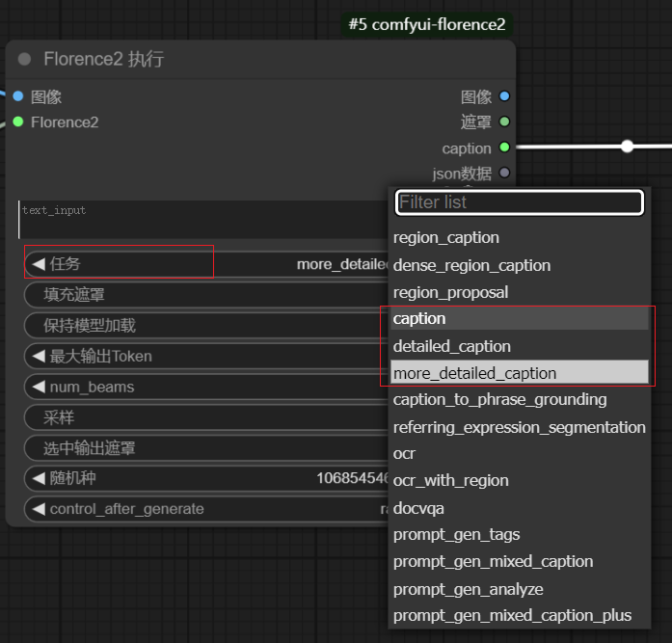Click the caption output port dot

tap(504, 147)
